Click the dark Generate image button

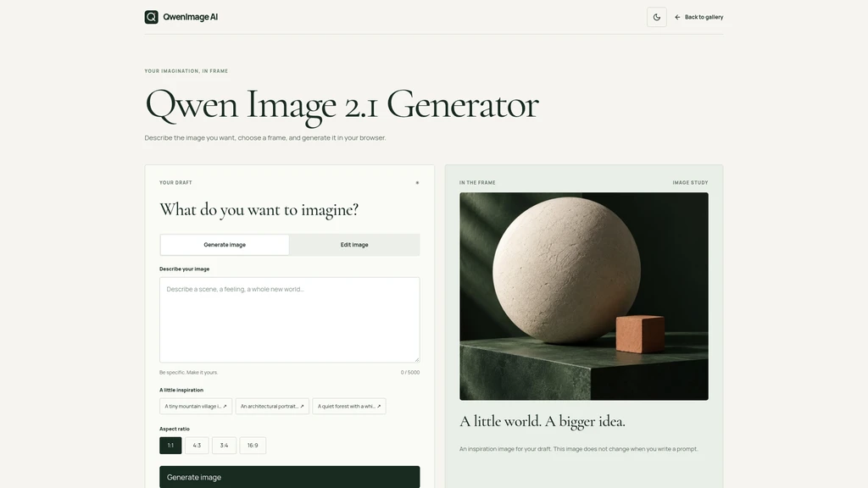tap(290, 477)
